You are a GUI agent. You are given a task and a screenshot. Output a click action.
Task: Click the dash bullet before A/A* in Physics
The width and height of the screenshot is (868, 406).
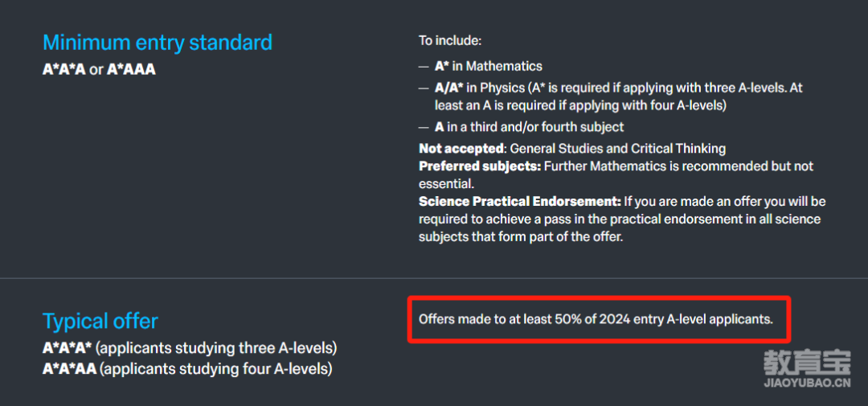click(x=424, y=88)
